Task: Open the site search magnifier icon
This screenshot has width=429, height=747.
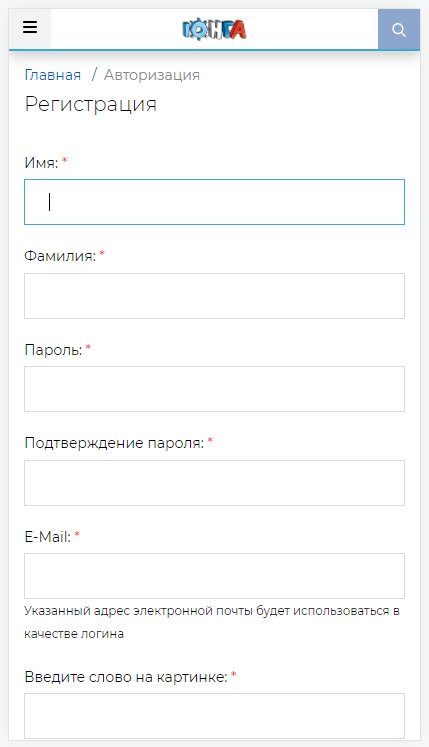Action: (399, 29)
